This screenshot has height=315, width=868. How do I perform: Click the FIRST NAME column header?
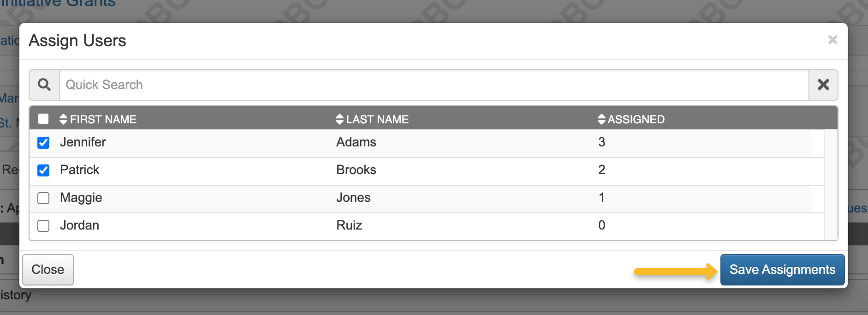click(103, 119)
